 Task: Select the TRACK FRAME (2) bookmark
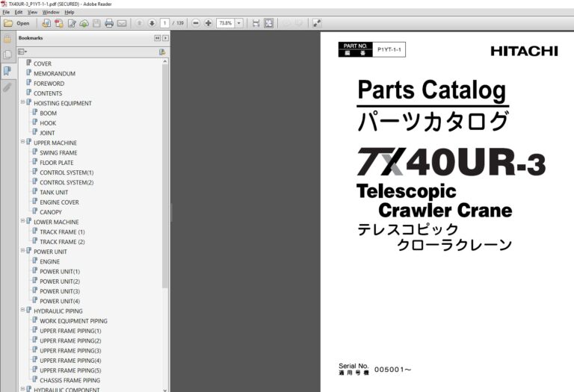click(x=62, y=242)
